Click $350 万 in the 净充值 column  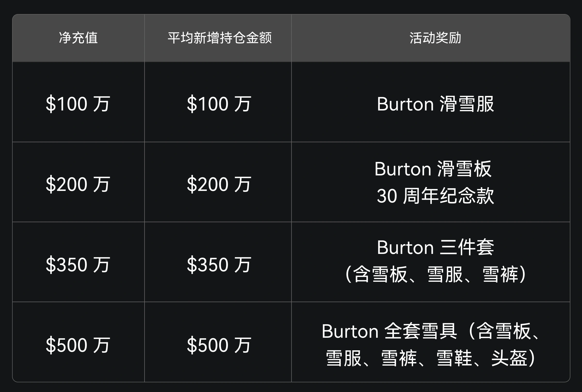(x=78, y=265)
